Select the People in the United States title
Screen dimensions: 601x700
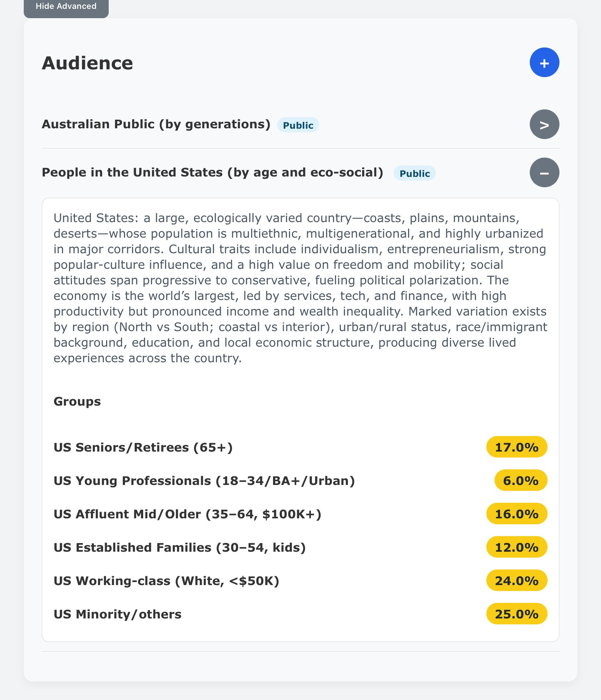coord(212,172)
